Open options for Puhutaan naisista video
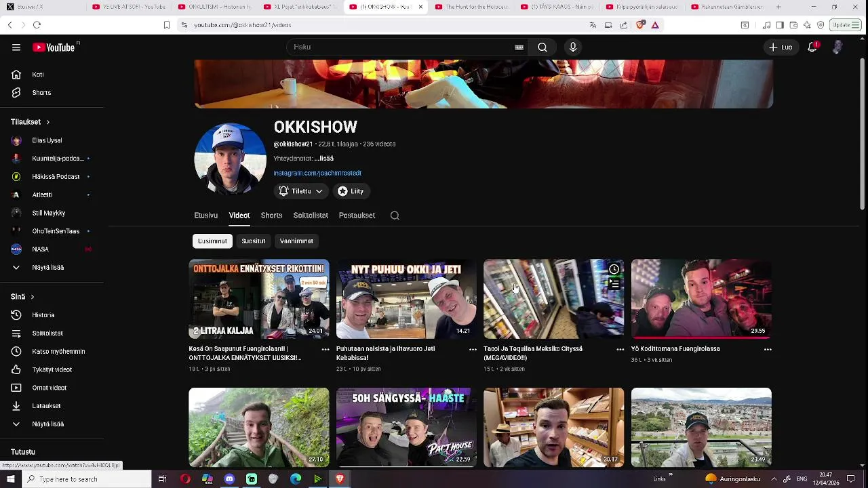This screenshot has width=868, height=488. pos(473,350)
